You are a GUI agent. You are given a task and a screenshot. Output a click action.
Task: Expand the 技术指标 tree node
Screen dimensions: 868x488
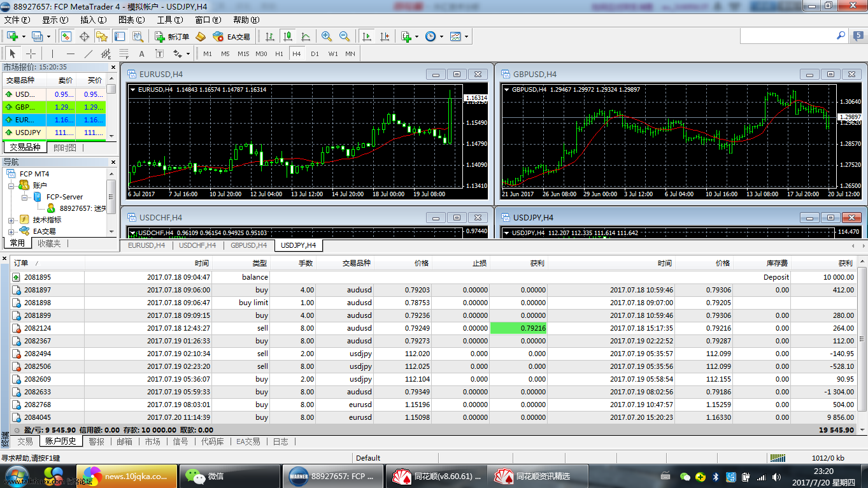pyautogui.click(x=11, y=220)
